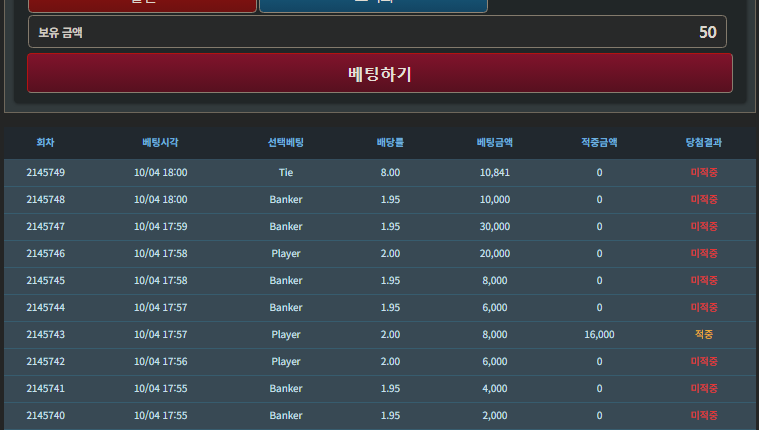Click the 30,000 bet amount
Viewport: 759px width, 430px height.
[495, 227]
